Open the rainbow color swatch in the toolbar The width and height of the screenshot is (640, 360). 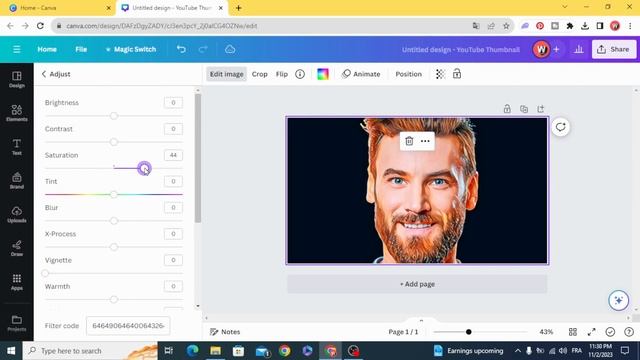[323, 74]
